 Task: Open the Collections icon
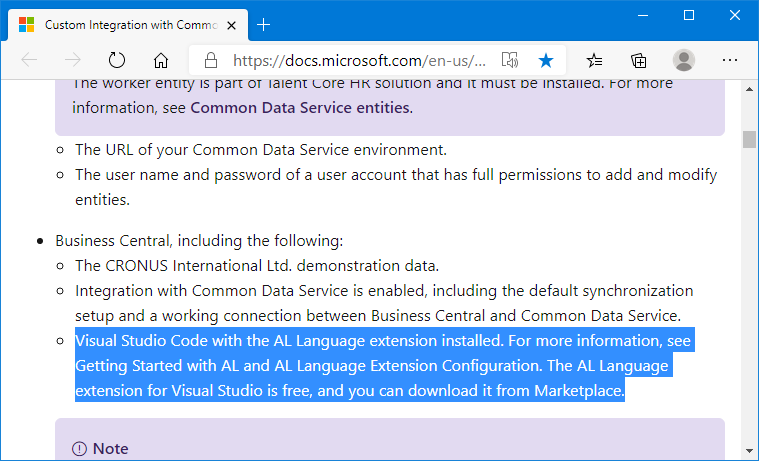(x=638, y=60)
